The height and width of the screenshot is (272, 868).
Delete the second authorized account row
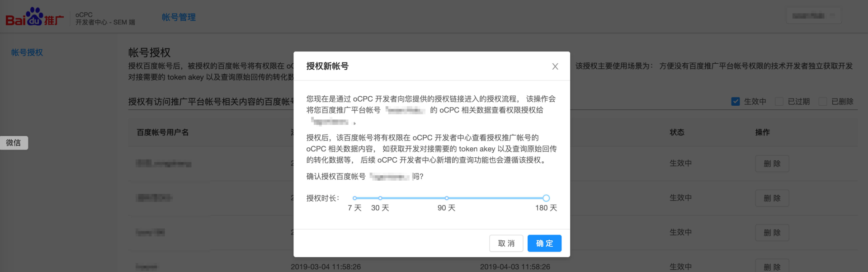coord(772,198)
